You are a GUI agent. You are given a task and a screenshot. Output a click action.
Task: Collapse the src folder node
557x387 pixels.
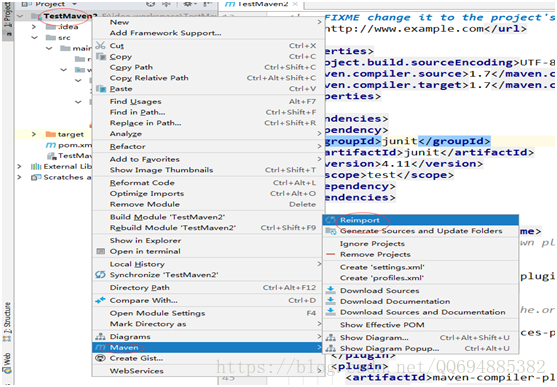pyautogui.click(x=34, y=37)
